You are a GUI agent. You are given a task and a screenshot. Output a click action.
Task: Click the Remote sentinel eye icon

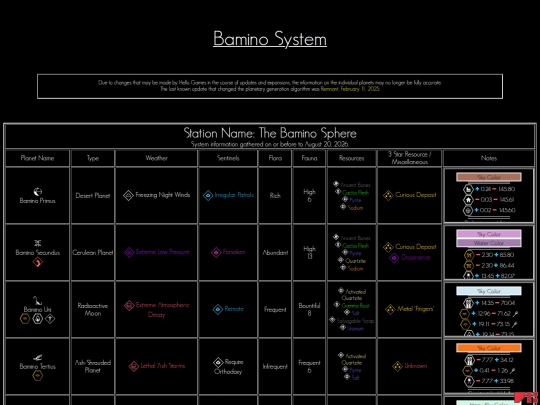point(218,309)
